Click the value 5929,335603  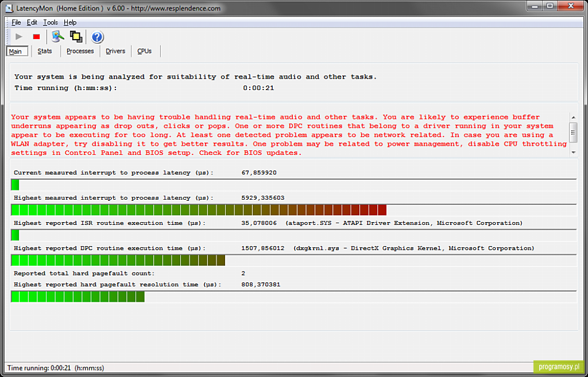coord(263,198)
